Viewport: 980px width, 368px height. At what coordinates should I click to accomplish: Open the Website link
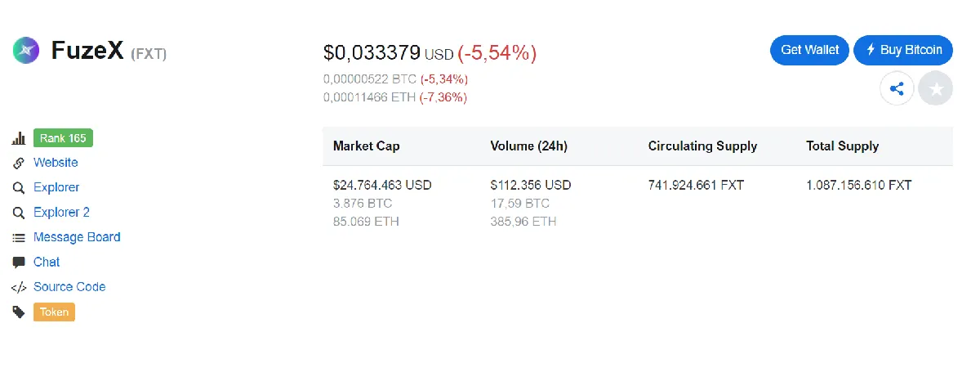[56, 163]
